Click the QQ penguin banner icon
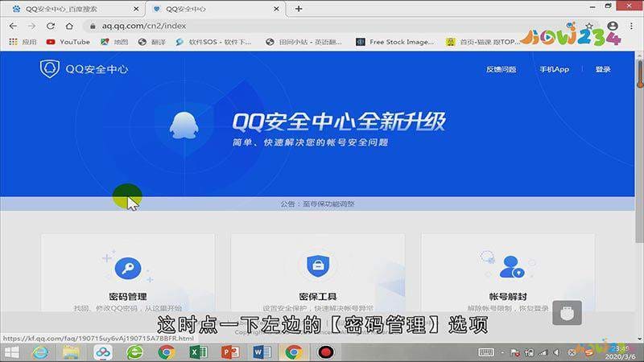644x362 pixels. coord(184,125)
